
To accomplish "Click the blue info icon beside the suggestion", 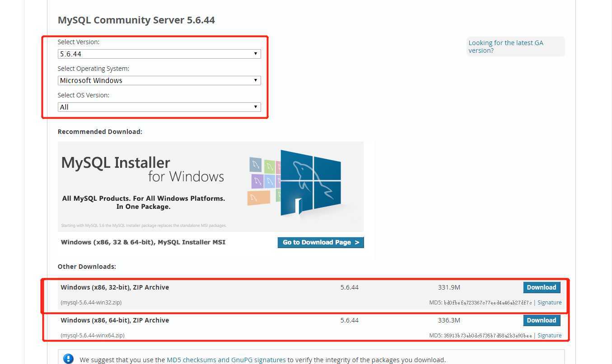I will click(x=68, y=359).
